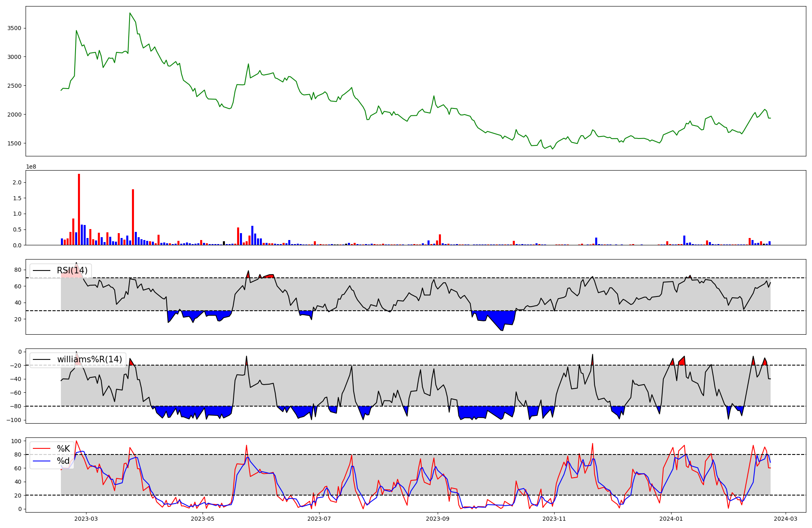Click the 2024-01 x-axis date label
This screenshot has height=528, width=812.
coord(671,519)
